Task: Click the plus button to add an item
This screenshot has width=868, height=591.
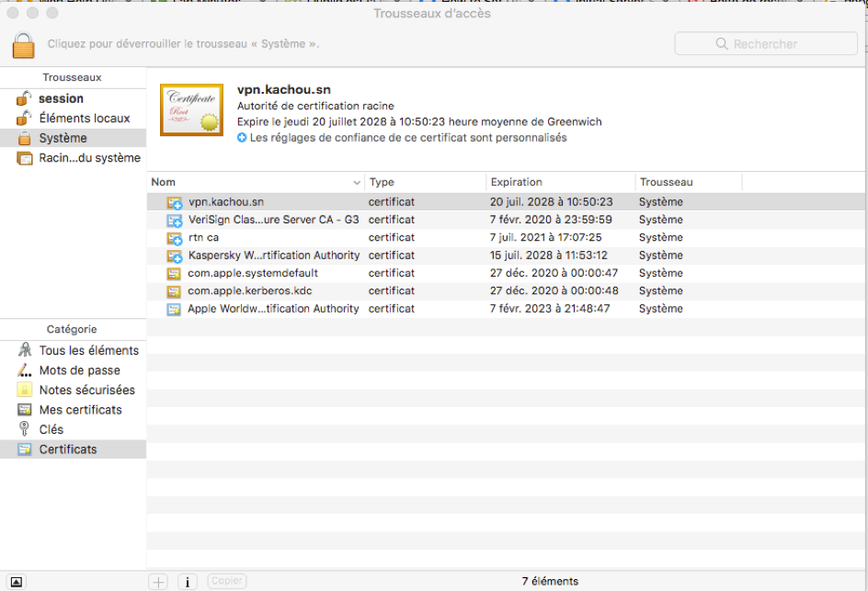Action: point(159,582)
